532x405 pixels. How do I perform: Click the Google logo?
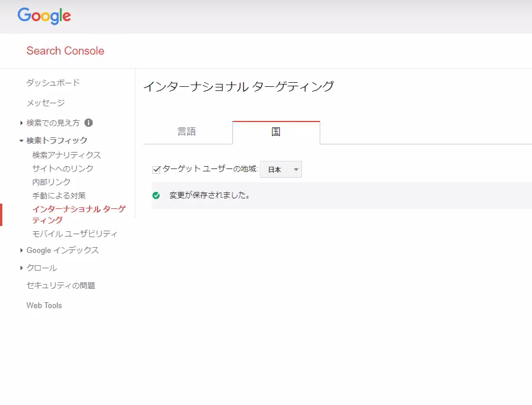click(x=44, y=16)
